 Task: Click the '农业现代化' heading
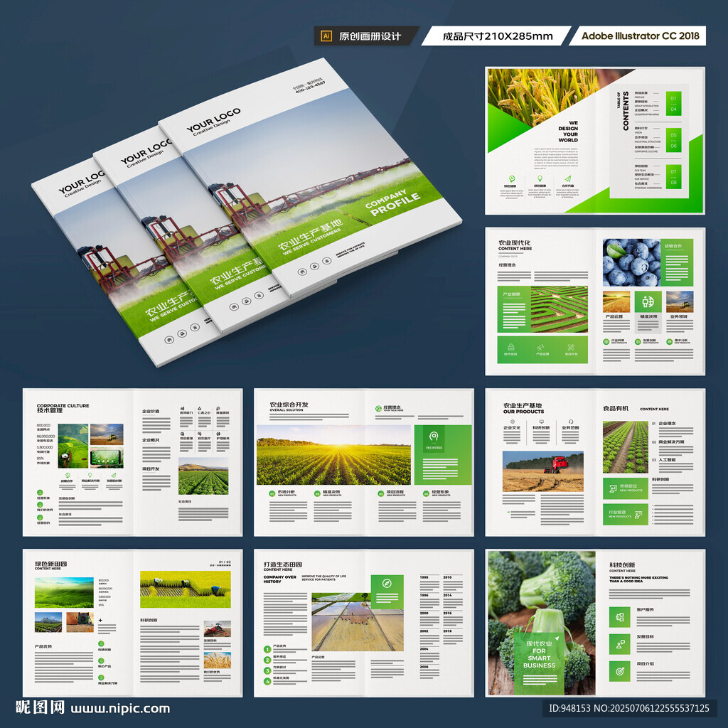coord(515,242)
